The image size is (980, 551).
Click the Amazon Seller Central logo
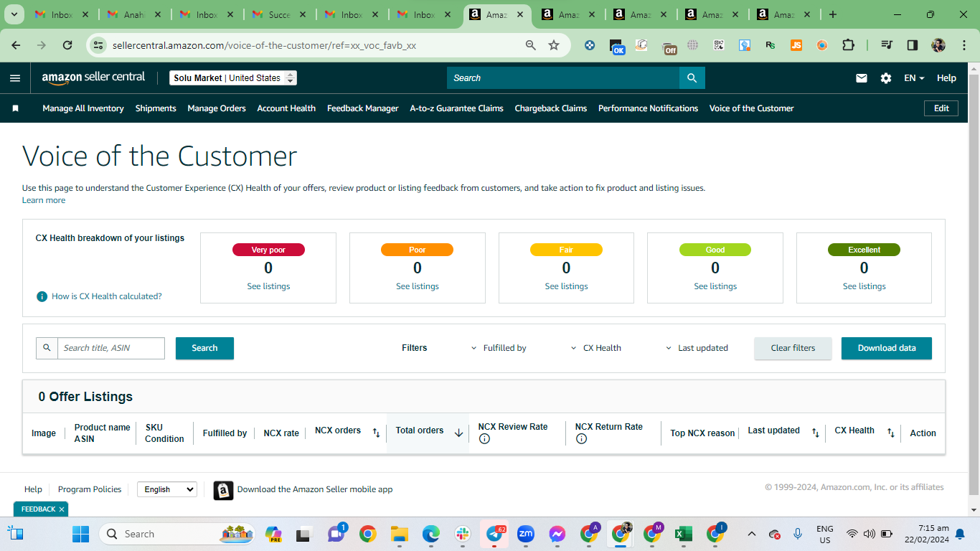93,77
